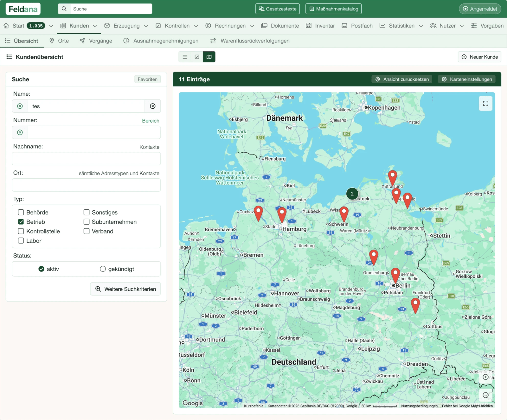Screen dimensions: 507x420
Task: Open the Gesetzestexte button
Action: pos(278,9)
